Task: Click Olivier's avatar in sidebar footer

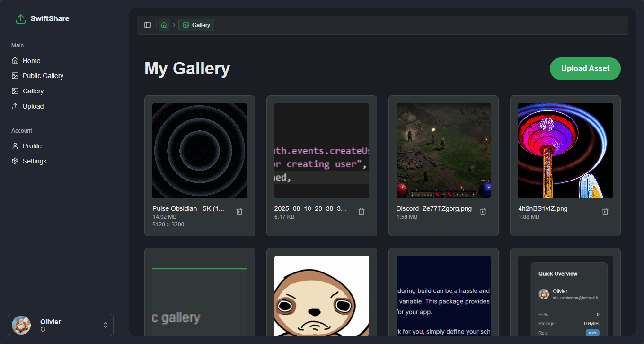Action: 21,325
